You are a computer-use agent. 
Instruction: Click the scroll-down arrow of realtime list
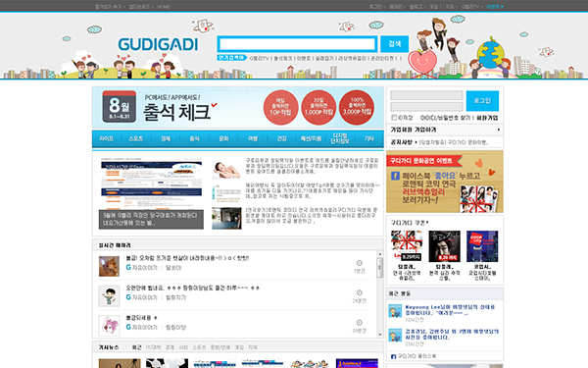380,335
